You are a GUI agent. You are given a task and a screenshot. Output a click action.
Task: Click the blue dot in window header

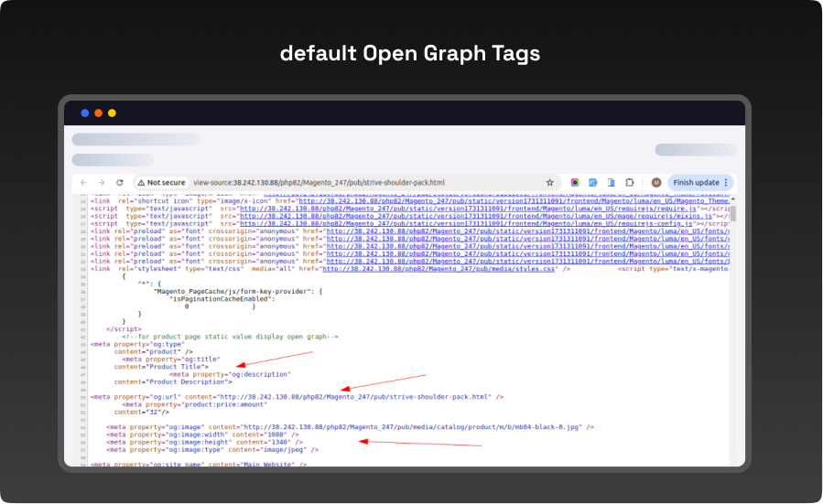coord(85,113)
